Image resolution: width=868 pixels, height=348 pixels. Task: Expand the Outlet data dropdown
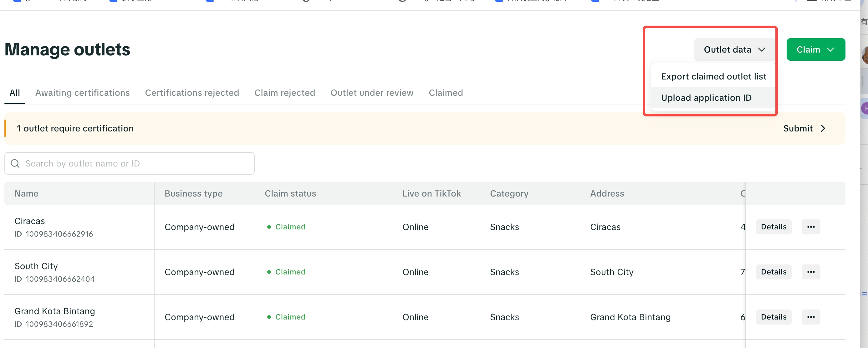pos(734,49)
